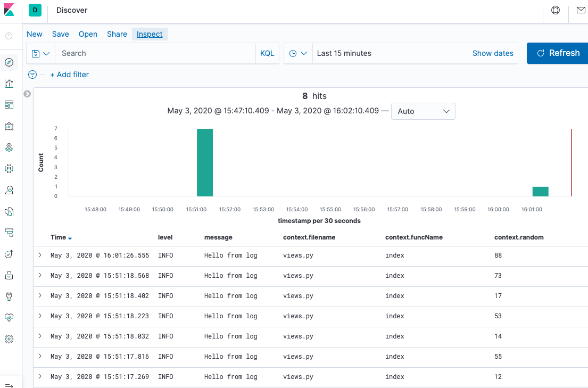Click New in the top menu

pos(35,34)
